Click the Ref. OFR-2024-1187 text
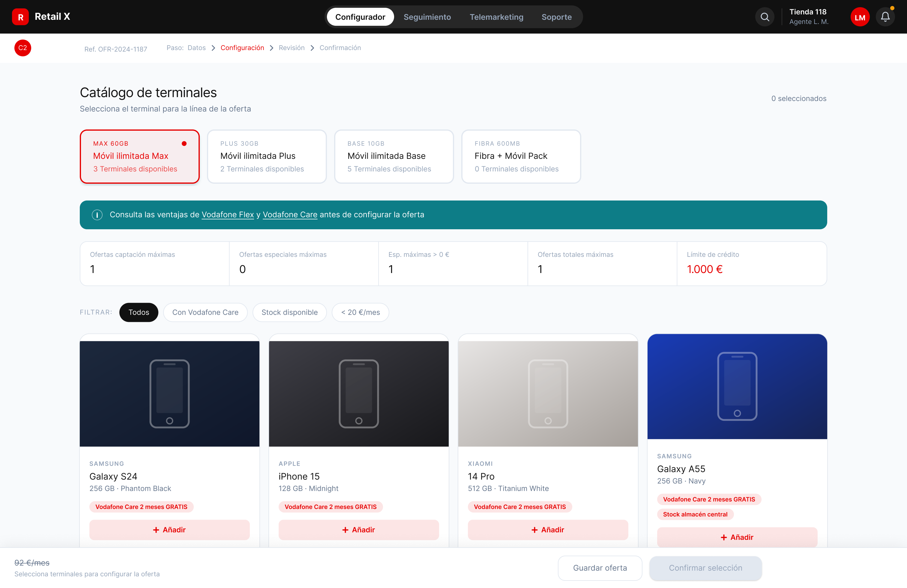The width and height of the screenshot is (907, 588). 115,49
